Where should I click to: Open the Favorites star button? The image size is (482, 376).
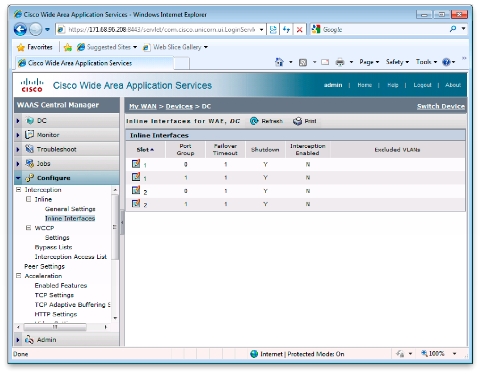pyautogui.click(x=35, y=47)
